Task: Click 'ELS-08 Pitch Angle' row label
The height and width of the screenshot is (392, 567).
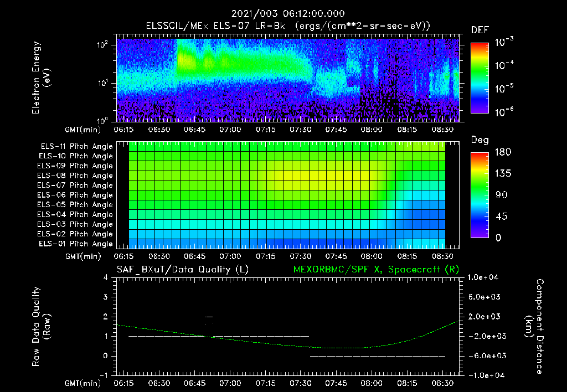Action: pos(75,176)
